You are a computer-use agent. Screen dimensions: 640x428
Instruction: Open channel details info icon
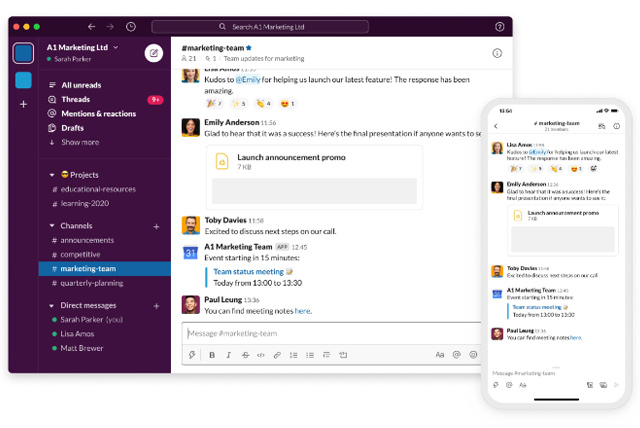(x=497, y=53)
